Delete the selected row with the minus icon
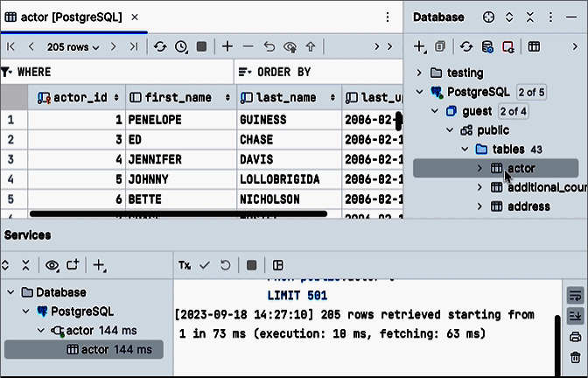This screenshot has height=378, width=588. tap(248, 46)
